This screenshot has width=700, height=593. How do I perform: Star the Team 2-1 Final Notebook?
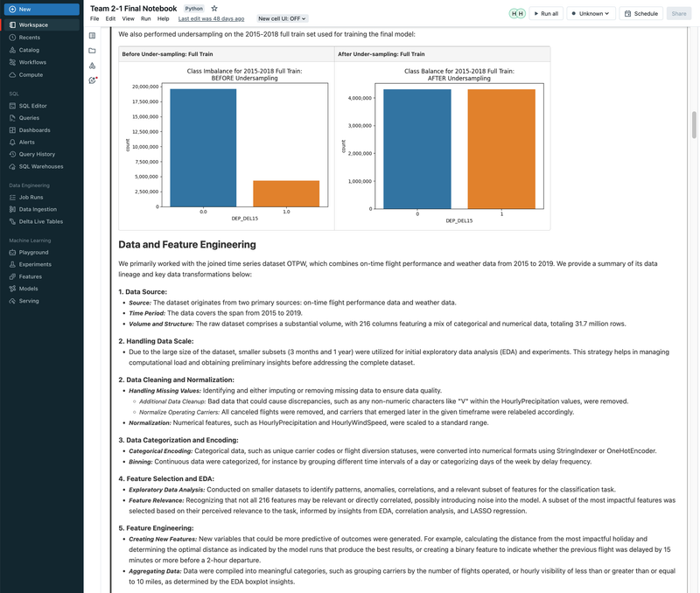(213, 8)
